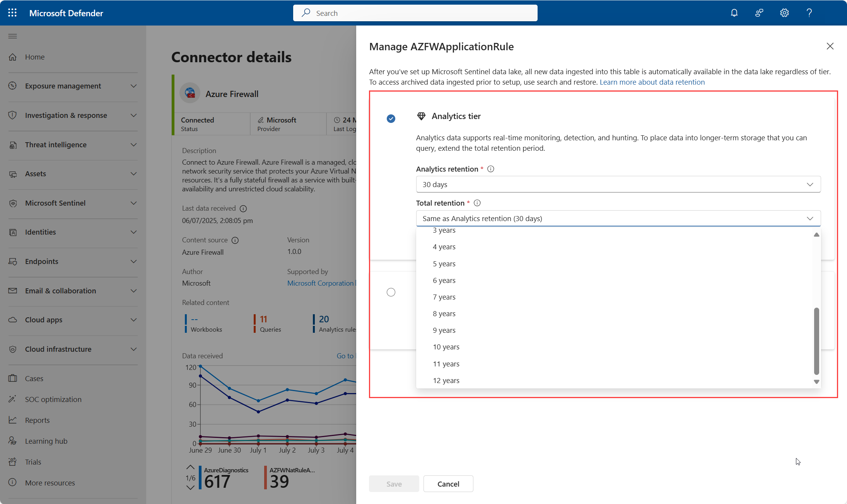This screenshot has height=504, width=847.
Task: Click the help question mark icon
Action: (x=809, y=13)
